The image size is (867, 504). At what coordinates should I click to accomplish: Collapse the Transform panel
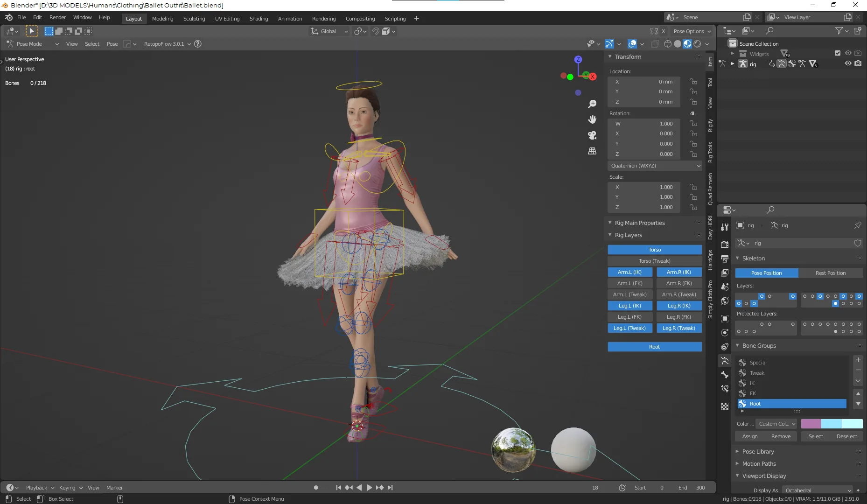coord(610,56)
